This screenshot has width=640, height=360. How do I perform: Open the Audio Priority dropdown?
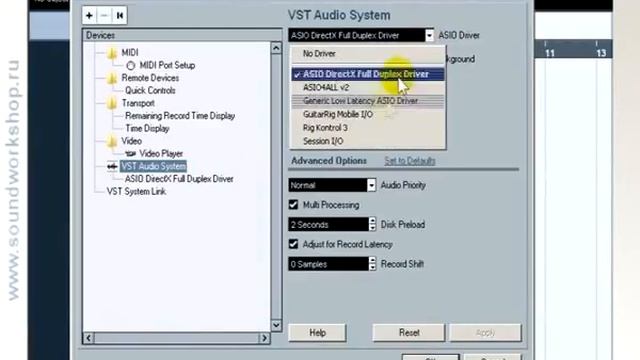[x=371, y=185]
